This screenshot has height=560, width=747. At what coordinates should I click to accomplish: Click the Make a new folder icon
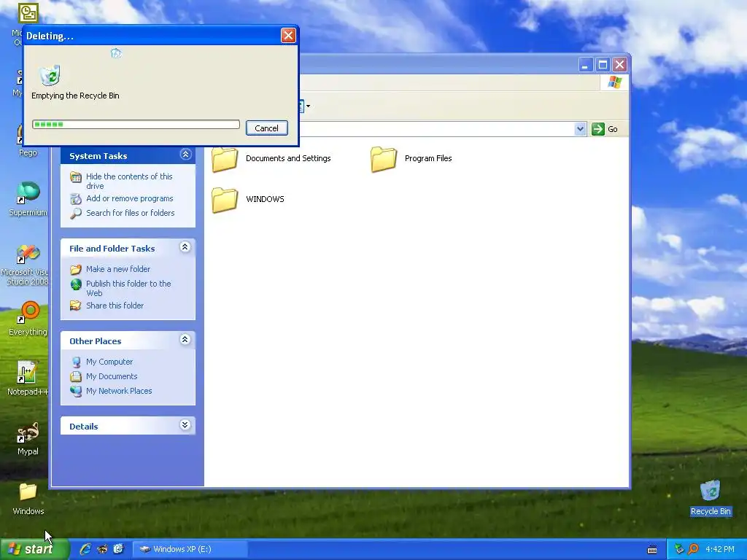point(76,270)
